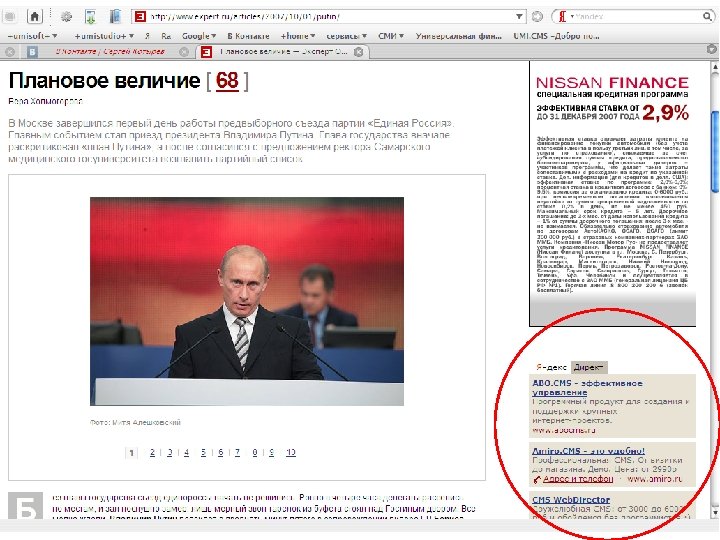Viewport: 720px width, 540px height.
Task: Expand the home bookmarks folder
Action: 298,36
